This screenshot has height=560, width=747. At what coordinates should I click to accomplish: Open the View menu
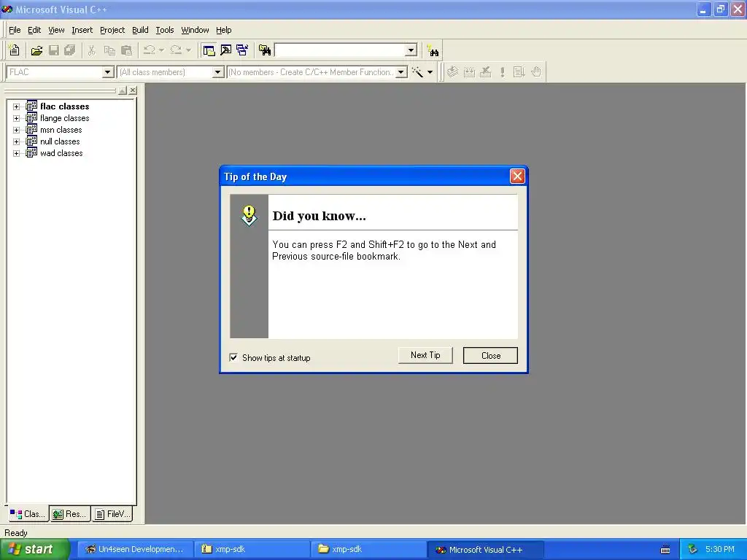[x=56, y=30]
